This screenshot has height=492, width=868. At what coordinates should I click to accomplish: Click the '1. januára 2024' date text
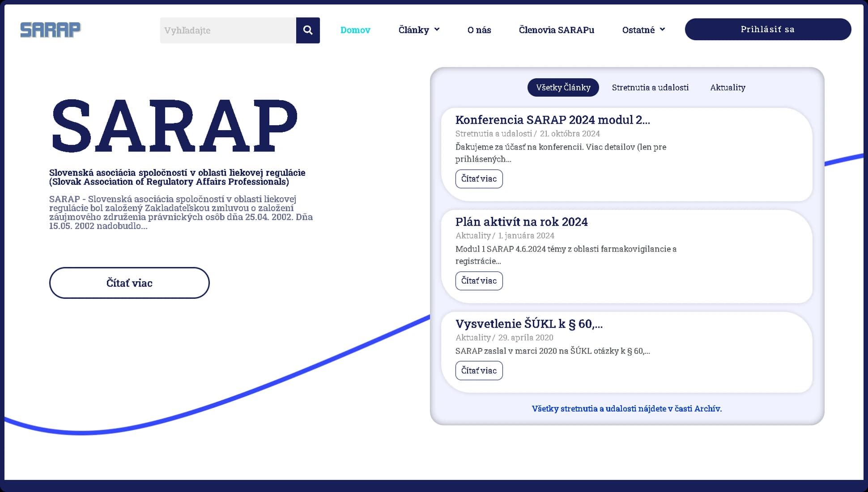coord(526,236)
